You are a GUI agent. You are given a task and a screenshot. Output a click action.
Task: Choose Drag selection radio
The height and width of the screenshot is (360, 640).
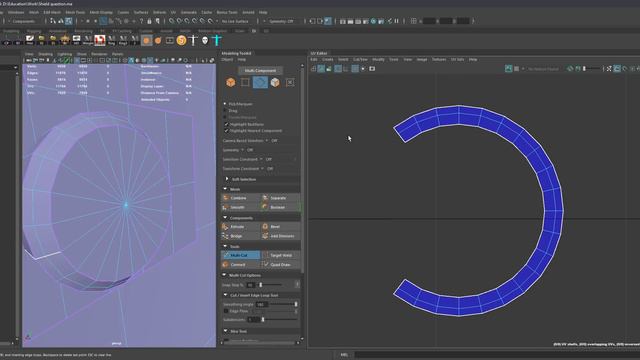point(224,111)
